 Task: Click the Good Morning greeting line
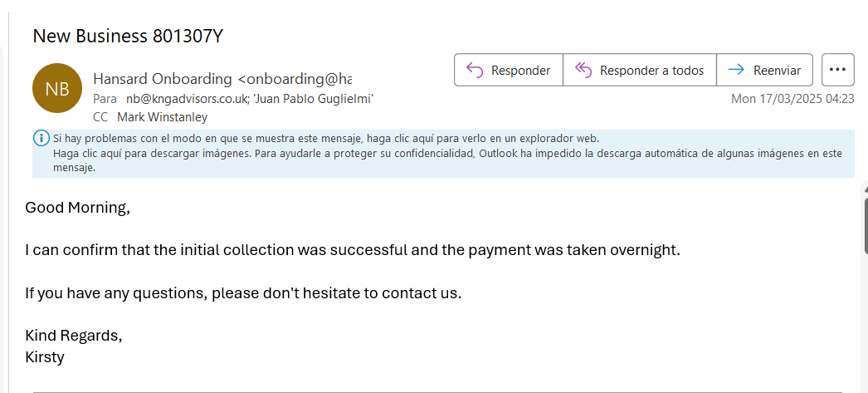pyautogui.click(x=78, y=208)
